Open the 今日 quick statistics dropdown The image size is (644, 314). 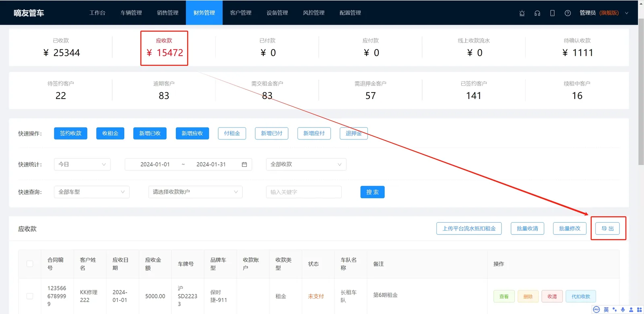tap(82, 164)
